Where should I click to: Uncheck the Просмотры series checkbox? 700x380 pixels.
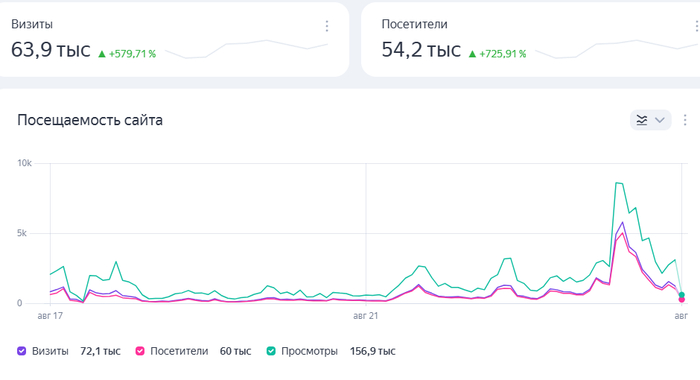(271, 351)
